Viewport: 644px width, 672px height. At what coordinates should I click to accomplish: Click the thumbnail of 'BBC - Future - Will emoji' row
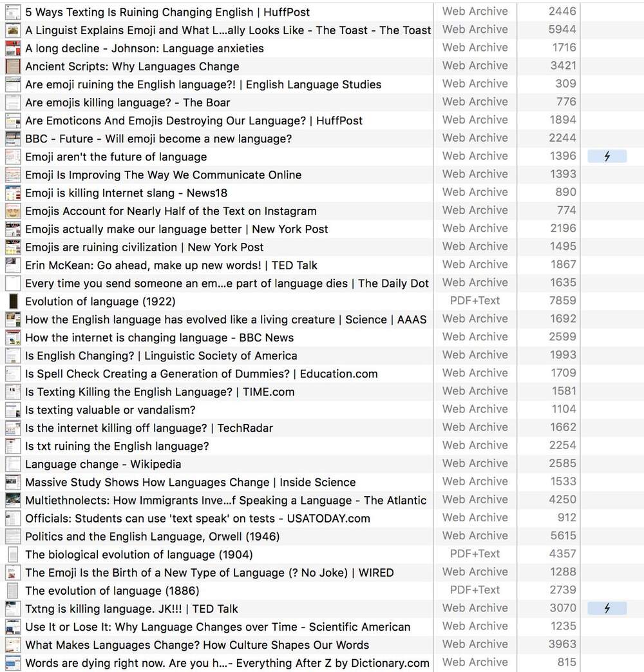[13, 139]
